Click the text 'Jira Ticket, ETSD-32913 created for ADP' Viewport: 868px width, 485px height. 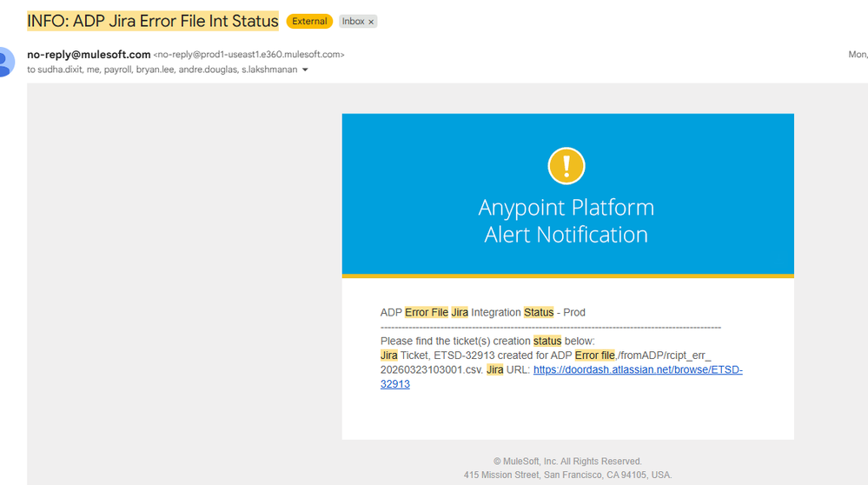477,355
